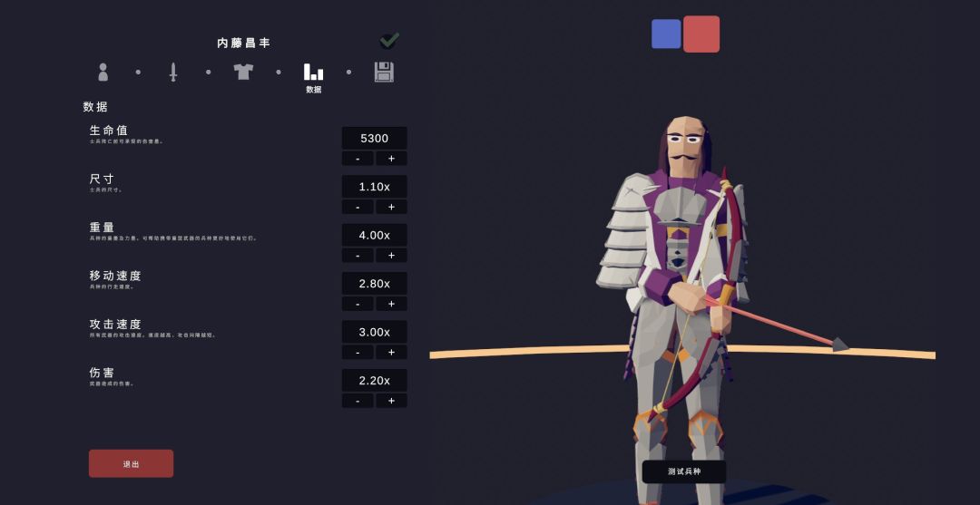Decrease 伤害 with the minus button
Screen dimensions: 980x505
[x=358, y=401]
